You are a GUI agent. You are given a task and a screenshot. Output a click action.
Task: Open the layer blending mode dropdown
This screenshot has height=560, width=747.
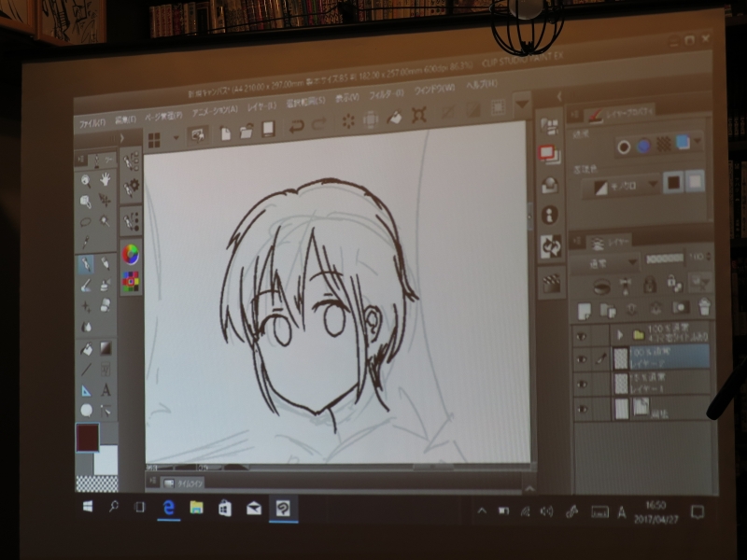(x=605, y=262)
